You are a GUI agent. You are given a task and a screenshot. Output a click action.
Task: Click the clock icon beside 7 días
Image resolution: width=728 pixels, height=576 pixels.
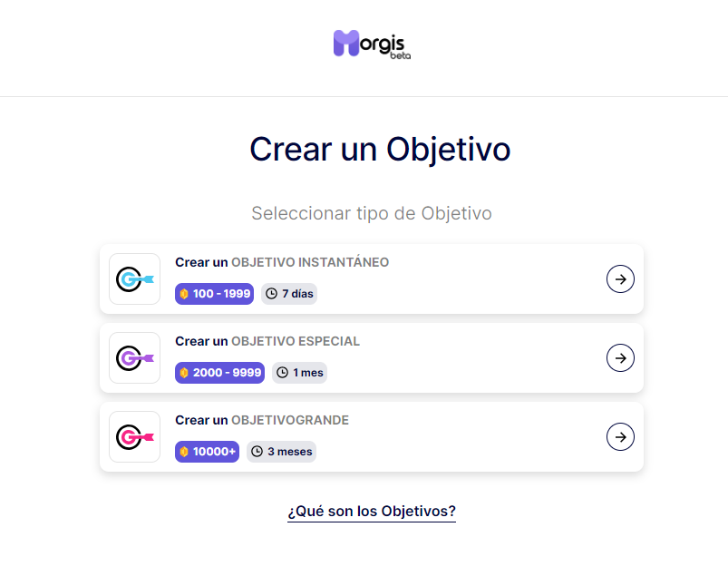tap(272, 294)
